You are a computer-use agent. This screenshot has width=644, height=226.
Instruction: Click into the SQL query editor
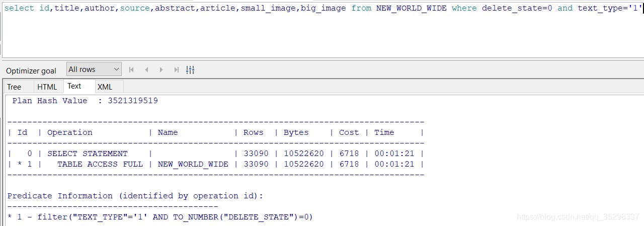322,30
